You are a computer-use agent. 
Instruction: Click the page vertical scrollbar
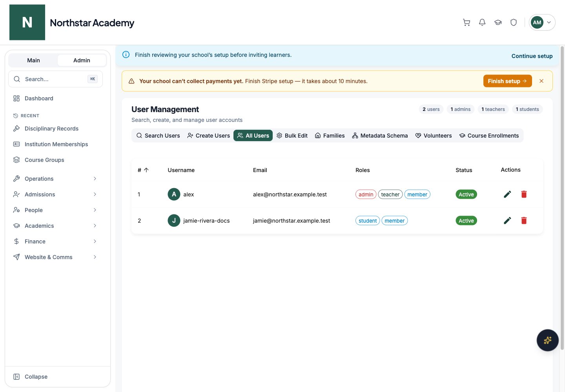[562, 198]
